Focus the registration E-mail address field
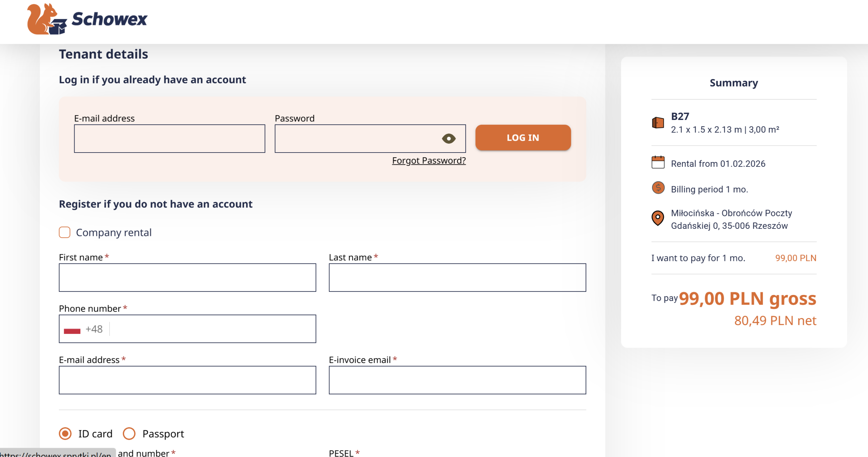 click(x=187, y=380)
